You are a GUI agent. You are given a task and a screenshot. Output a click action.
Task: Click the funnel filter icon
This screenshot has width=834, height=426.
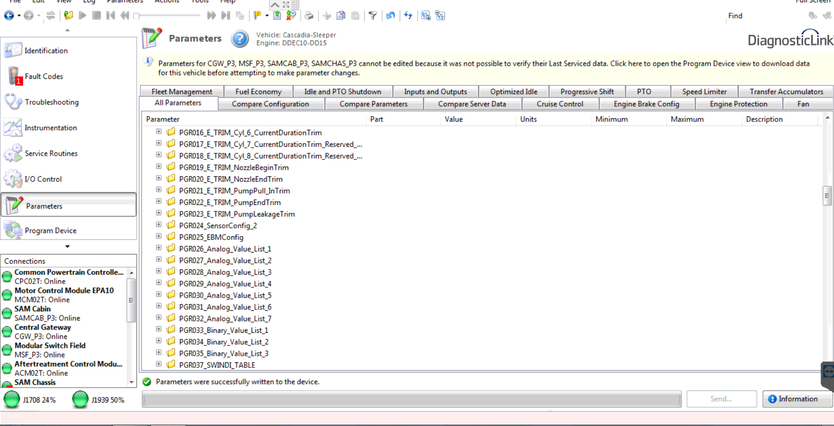[372, 16]
